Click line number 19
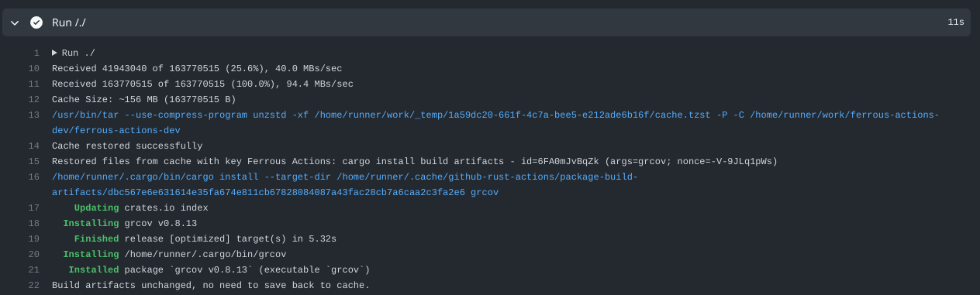 [x=34, y=238]
